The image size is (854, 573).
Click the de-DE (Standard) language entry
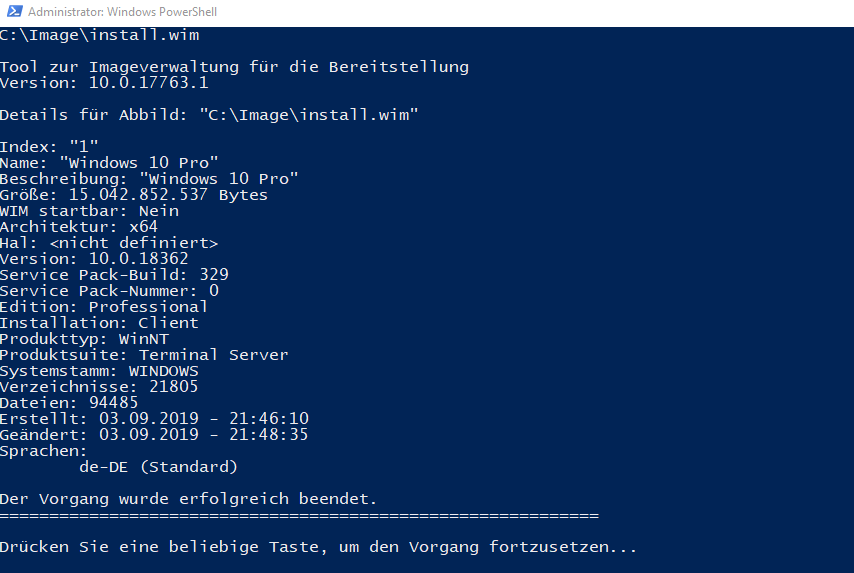tap(158, 467)
